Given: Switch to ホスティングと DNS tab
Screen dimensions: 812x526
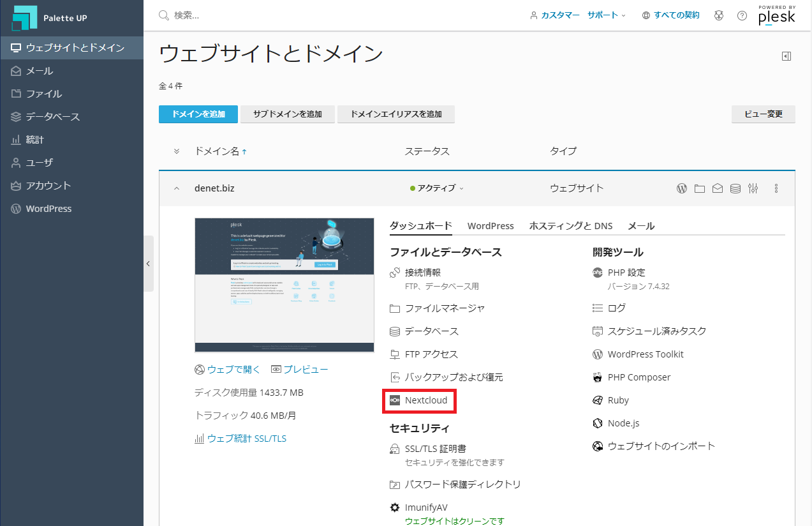Looking at the screenshot, I should point(571,226).
